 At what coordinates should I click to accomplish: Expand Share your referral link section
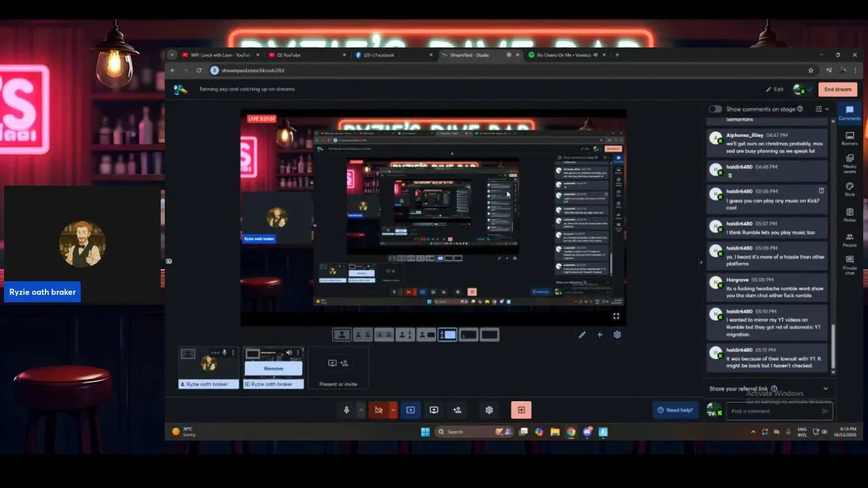tap(825, 388)
